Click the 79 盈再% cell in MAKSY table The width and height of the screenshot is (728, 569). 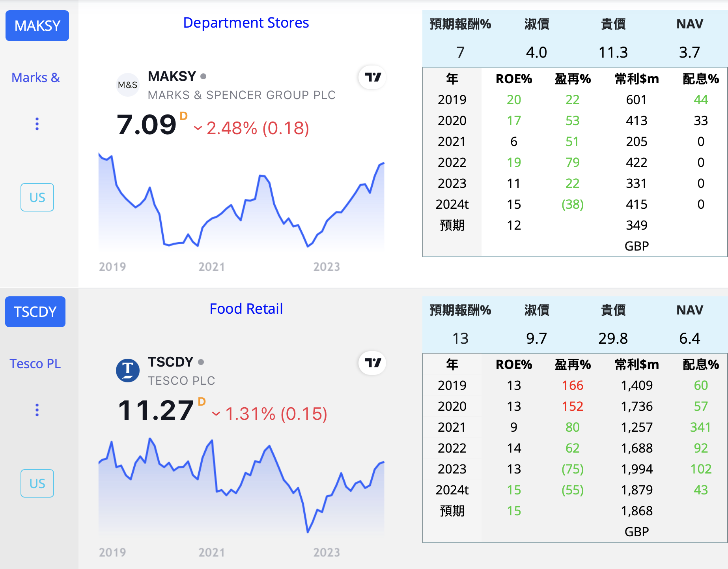(572, 163)
